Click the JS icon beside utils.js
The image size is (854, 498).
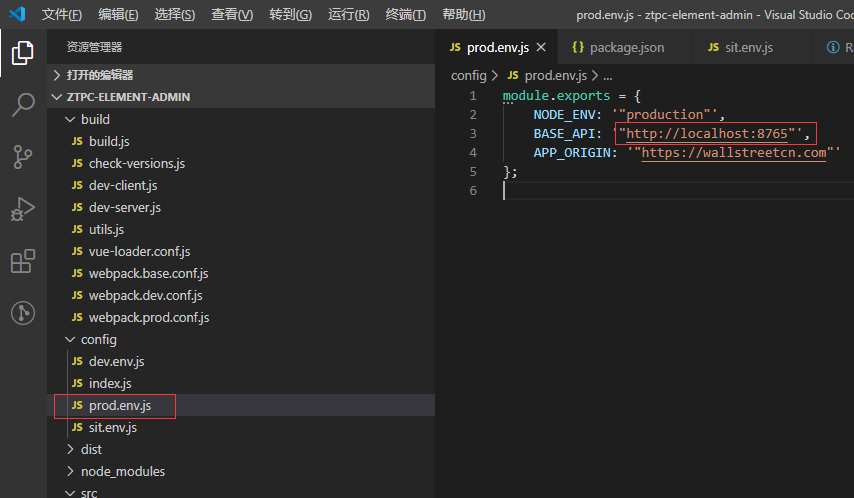(77, 229)
